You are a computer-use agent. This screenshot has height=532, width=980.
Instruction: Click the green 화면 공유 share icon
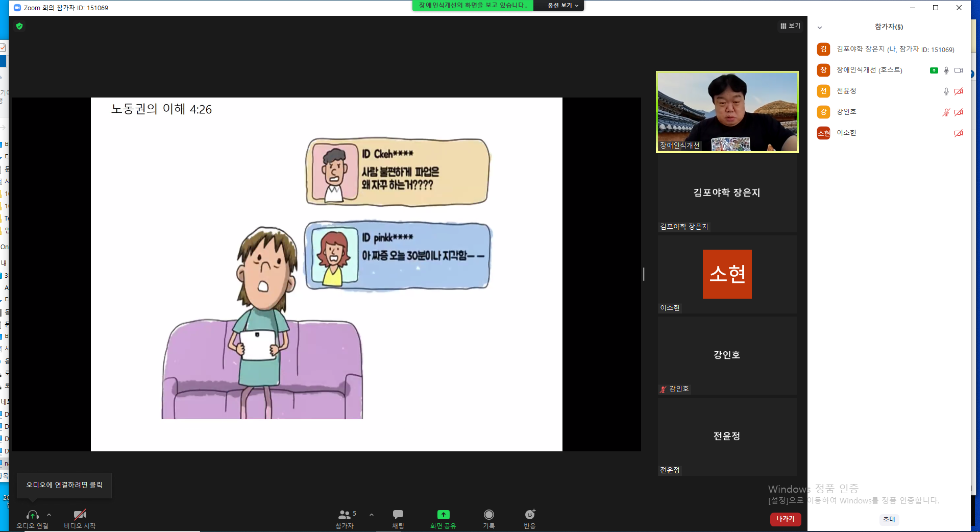[443, 515]
